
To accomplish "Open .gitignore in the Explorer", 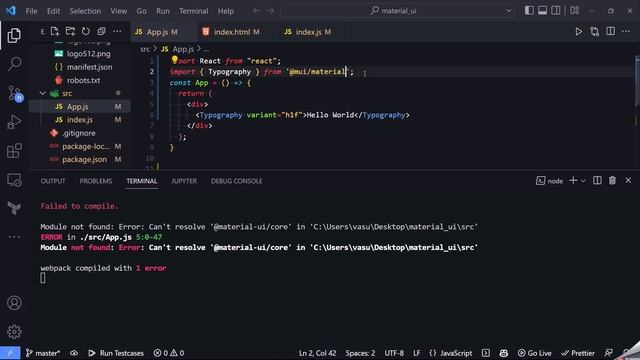I will tap(79, 133).
